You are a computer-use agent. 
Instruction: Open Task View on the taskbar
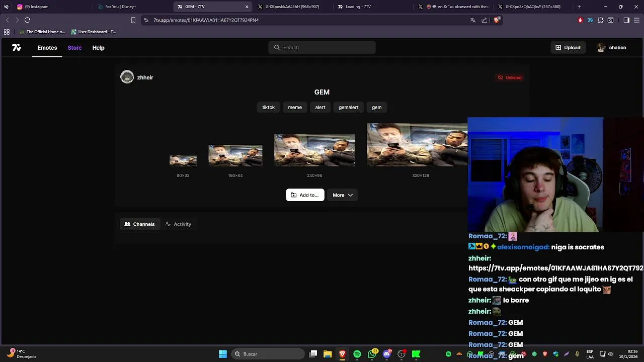point(313,354)
